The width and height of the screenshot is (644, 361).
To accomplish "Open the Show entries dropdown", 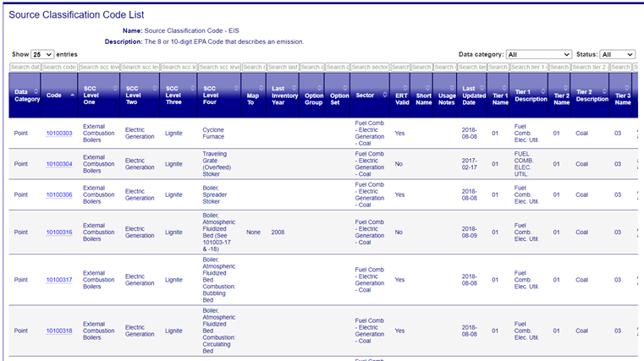I will pos(42,55).
